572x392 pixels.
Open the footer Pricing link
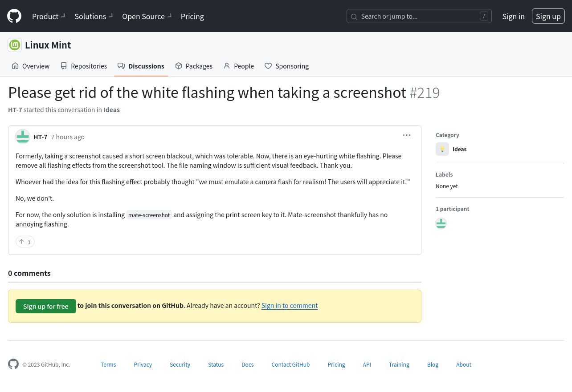[336, 364]
